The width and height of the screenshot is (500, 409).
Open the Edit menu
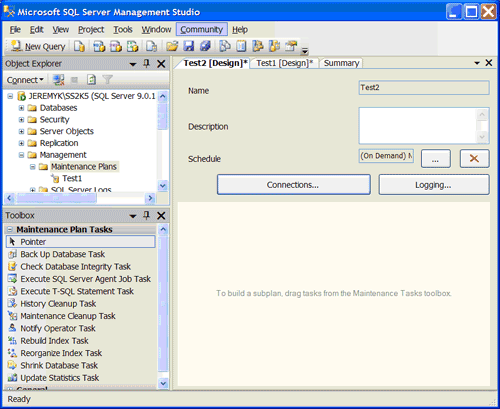pyautogui.click(x=36, y=30)
